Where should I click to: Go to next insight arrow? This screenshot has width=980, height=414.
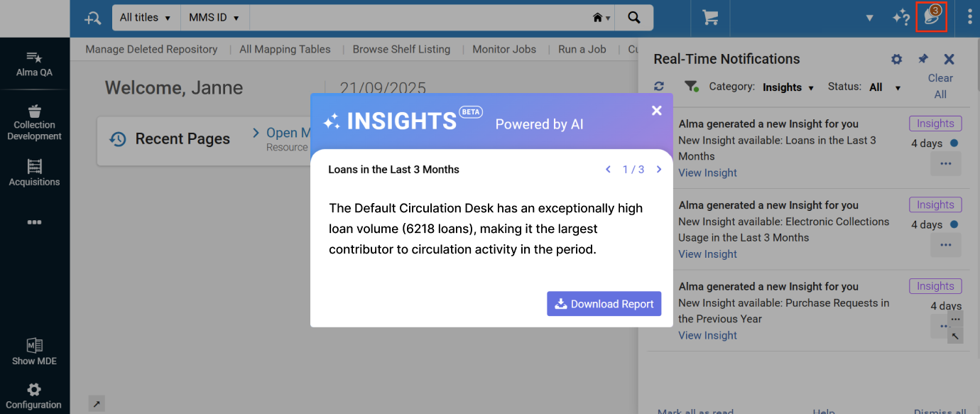659,169
